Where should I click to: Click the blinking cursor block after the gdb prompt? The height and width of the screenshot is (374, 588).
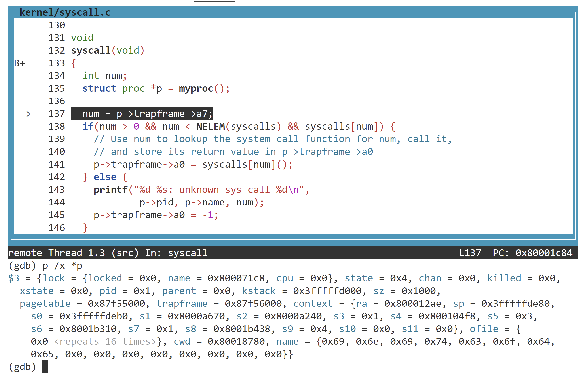pos(45,367)
